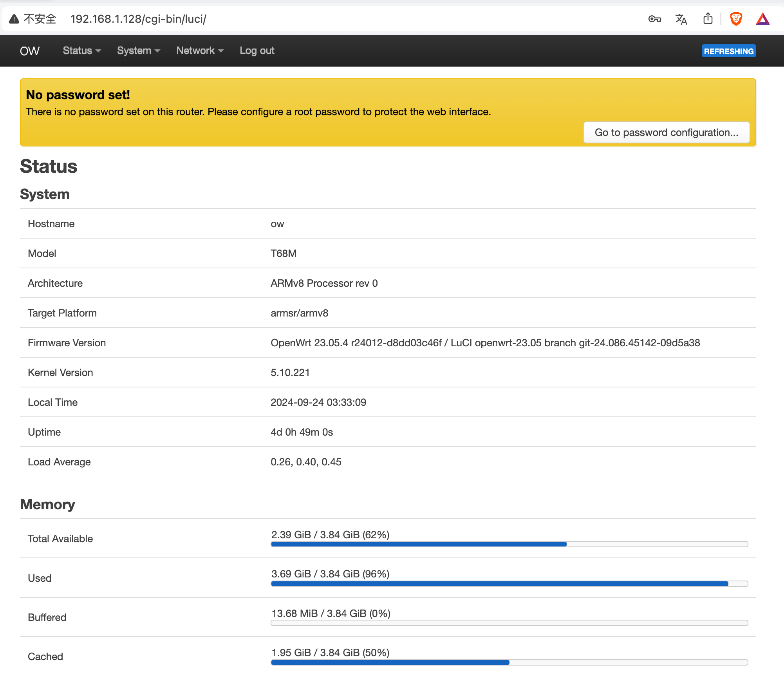Expand the Network dropdown menu
Screen dimensions: 784x673
(200, 51)
